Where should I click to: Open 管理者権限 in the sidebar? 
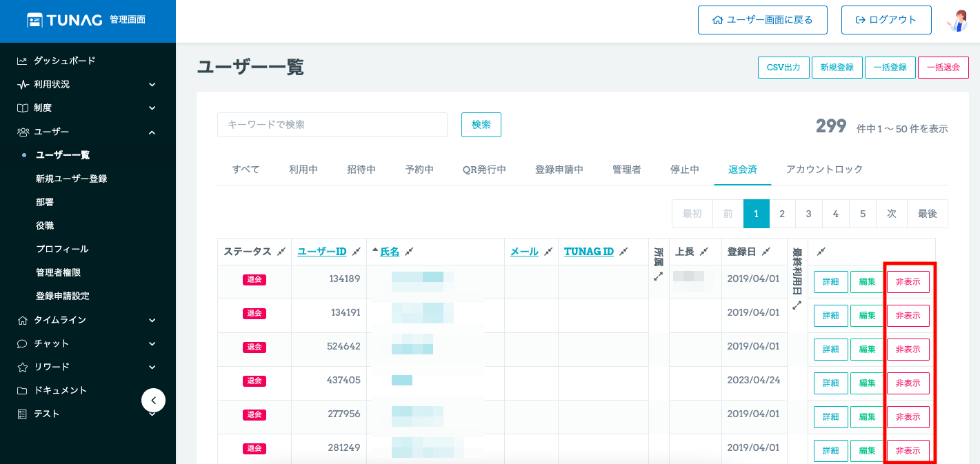(58, 272)
